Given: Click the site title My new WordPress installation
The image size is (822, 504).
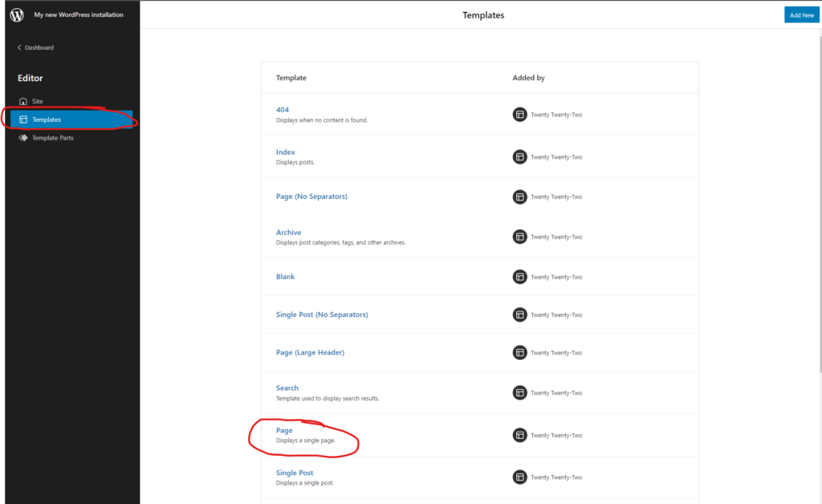Looking at the screenshot, I should coord(79,14).
